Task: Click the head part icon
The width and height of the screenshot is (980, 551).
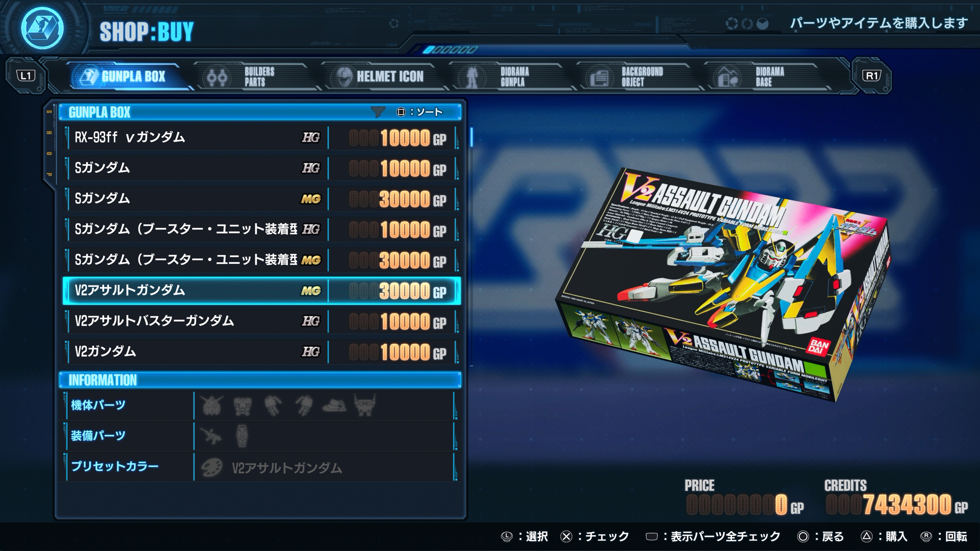Action: click(x=211, y=406)
